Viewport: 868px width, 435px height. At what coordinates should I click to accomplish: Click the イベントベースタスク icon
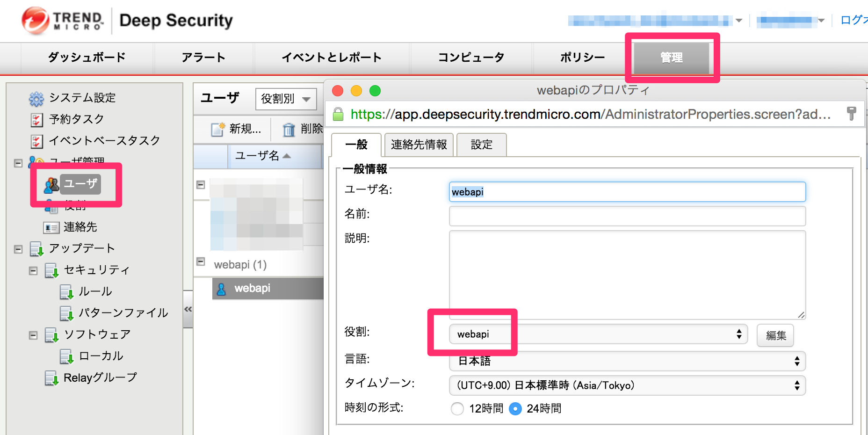pyautogui.click(x=36, y=141)
